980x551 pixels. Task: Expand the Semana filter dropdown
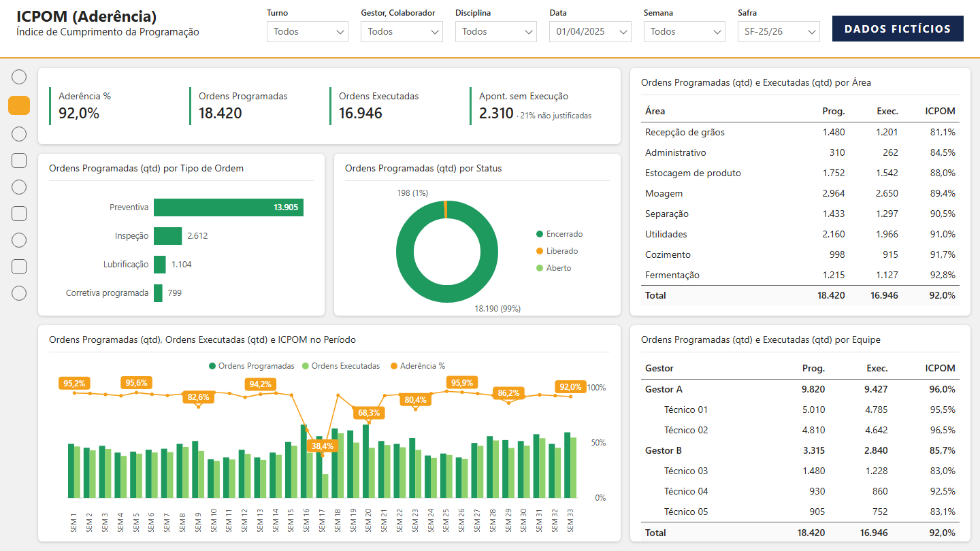[x=685, y=32]
